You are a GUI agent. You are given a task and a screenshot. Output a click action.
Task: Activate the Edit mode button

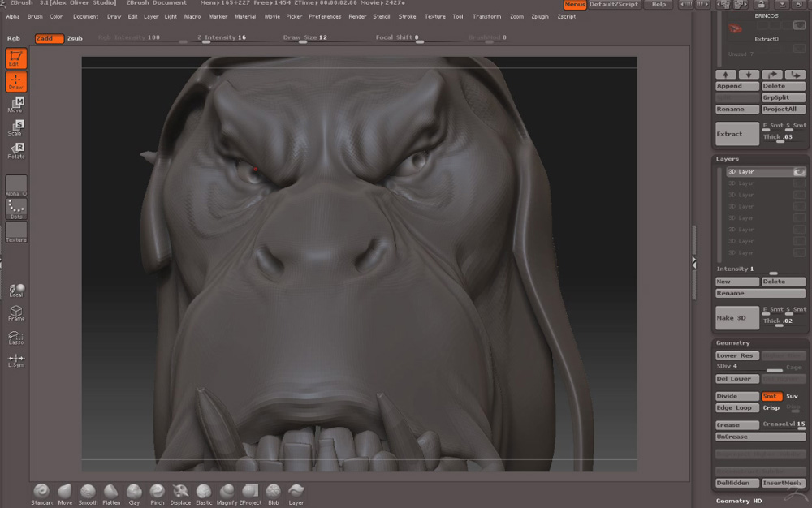tap(16, 58)
